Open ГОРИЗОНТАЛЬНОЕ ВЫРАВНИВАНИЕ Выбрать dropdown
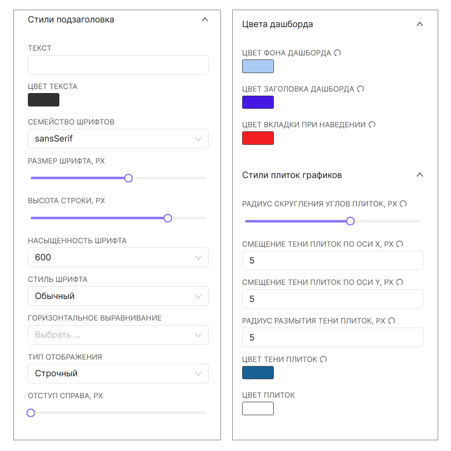 (x=118, y=335)
